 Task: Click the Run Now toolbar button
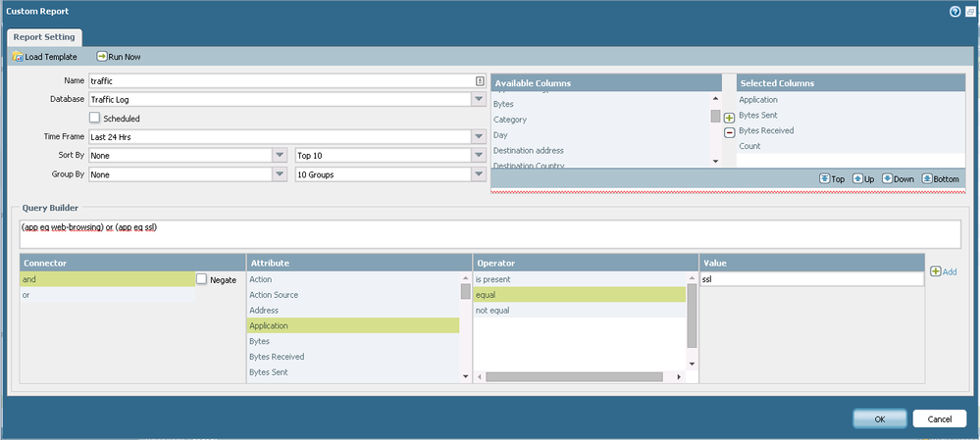119,57
